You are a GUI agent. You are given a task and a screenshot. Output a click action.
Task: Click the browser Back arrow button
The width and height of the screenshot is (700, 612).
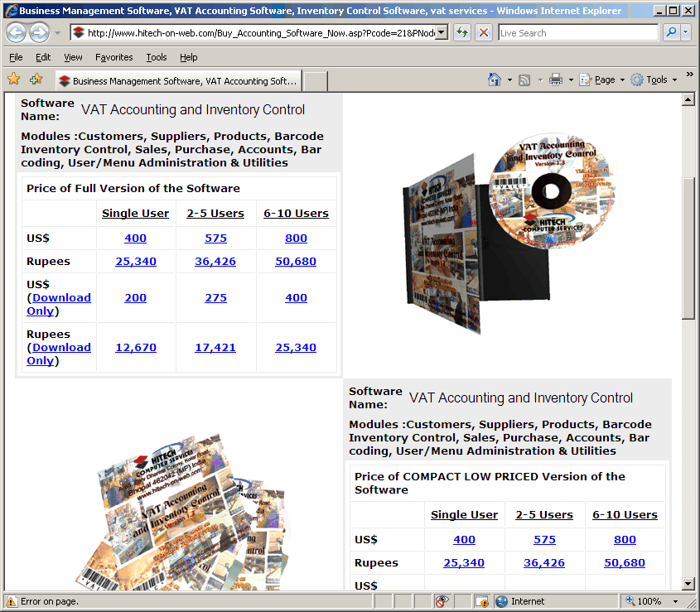[x=17, y=32]
